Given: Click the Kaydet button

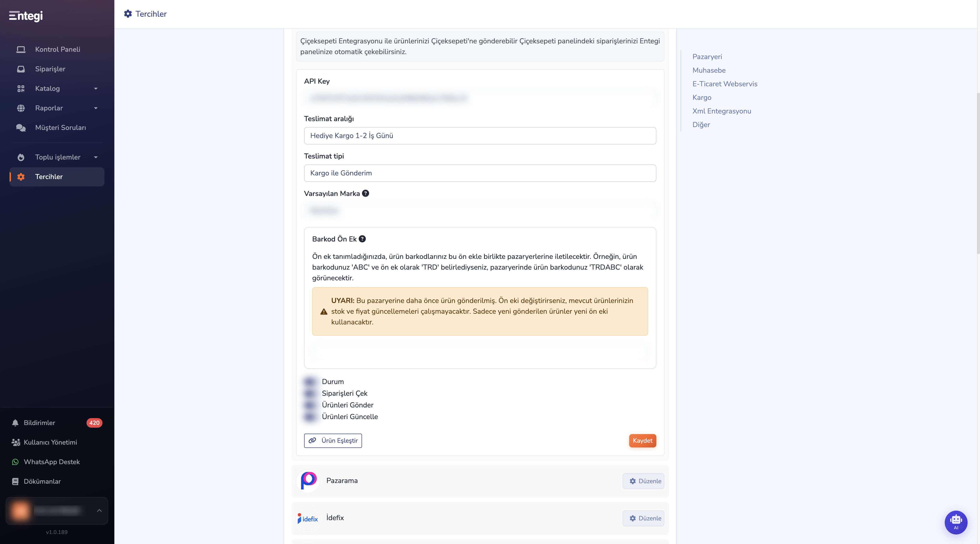Looking at the screenshot, I should (x=642, y=441).
